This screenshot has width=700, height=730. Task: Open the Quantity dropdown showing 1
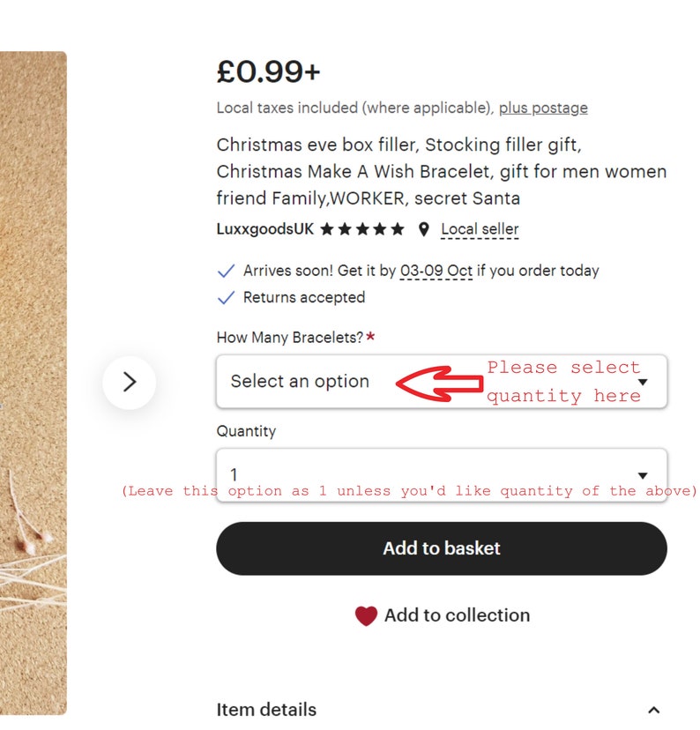tap(442, 475)
